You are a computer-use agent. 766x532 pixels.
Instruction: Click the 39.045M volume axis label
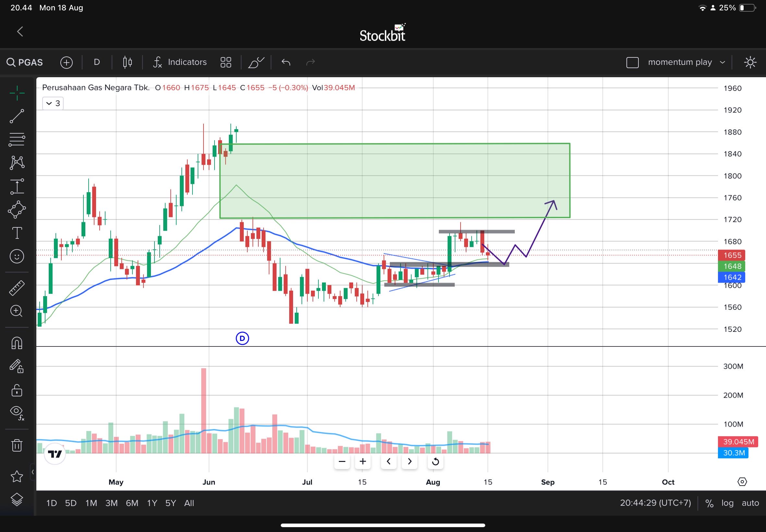[738, 442]
